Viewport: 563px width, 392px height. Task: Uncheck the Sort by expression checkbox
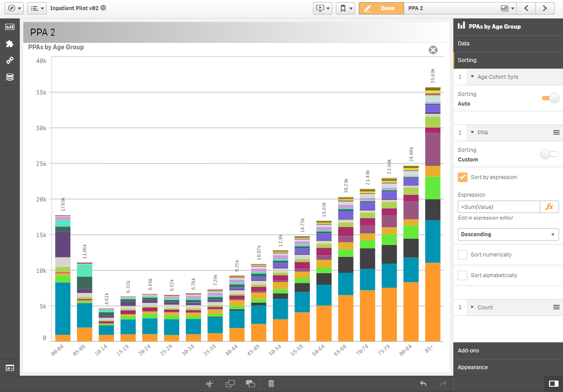click(x=462, y=177)
